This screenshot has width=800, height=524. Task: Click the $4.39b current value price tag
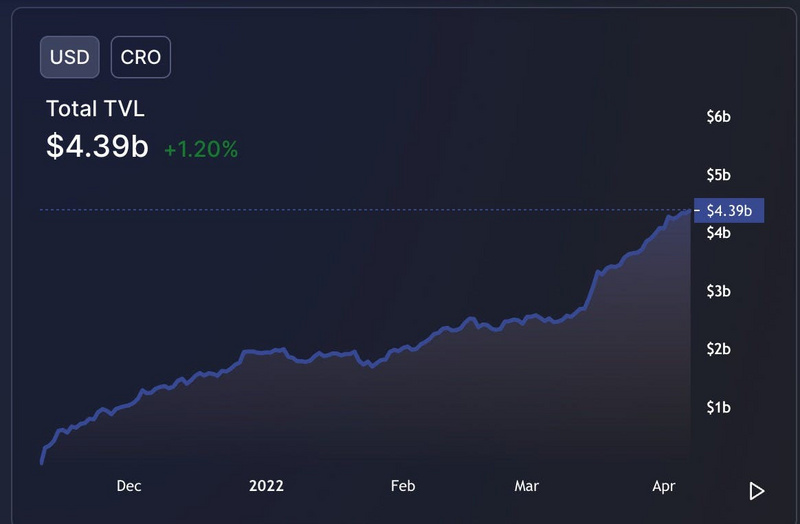click(729, 210)
